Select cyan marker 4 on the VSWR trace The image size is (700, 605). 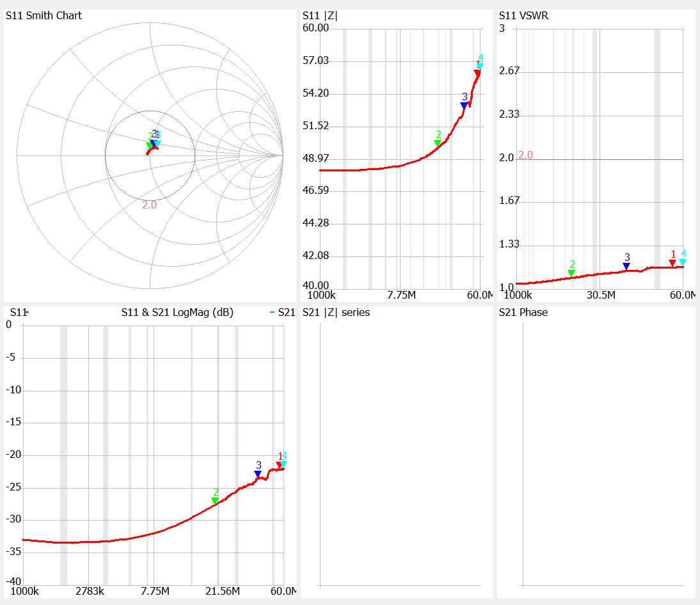click(683, 262)
